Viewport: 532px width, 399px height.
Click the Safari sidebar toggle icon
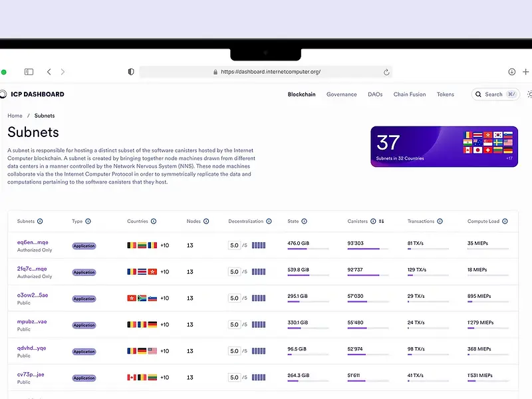[29, 72]
